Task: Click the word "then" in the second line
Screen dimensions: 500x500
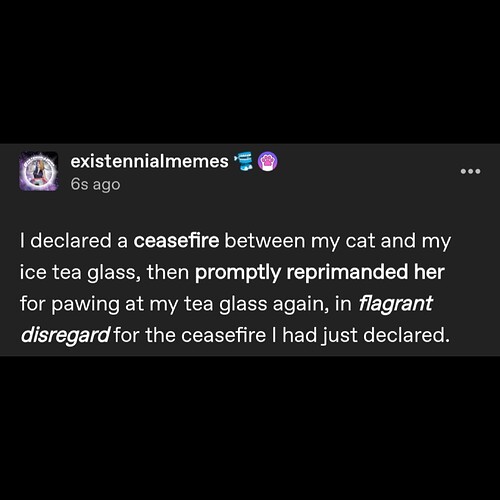Action: click(168, 273)
